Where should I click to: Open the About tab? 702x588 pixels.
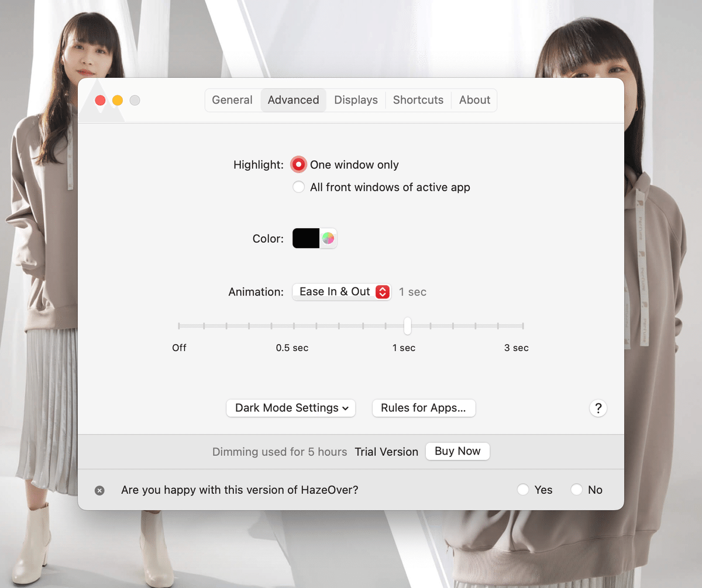coord(474,100)
